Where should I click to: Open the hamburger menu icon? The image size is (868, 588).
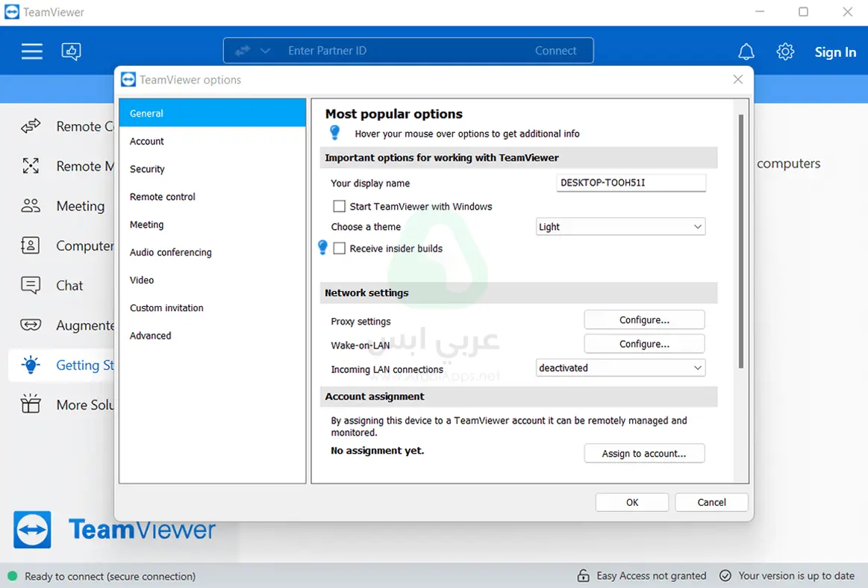31,51
